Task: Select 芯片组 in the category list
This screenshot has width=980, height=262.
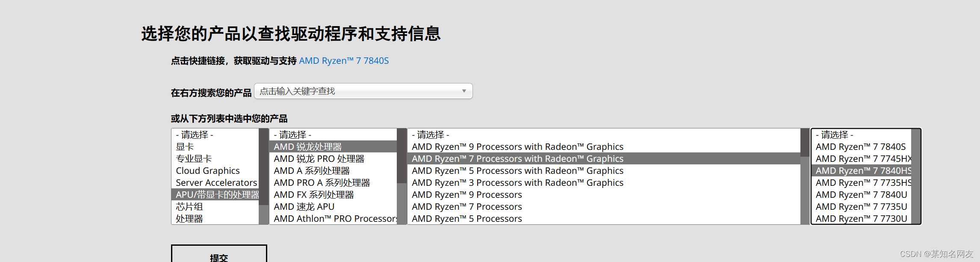Action: (x=215, y=207)
